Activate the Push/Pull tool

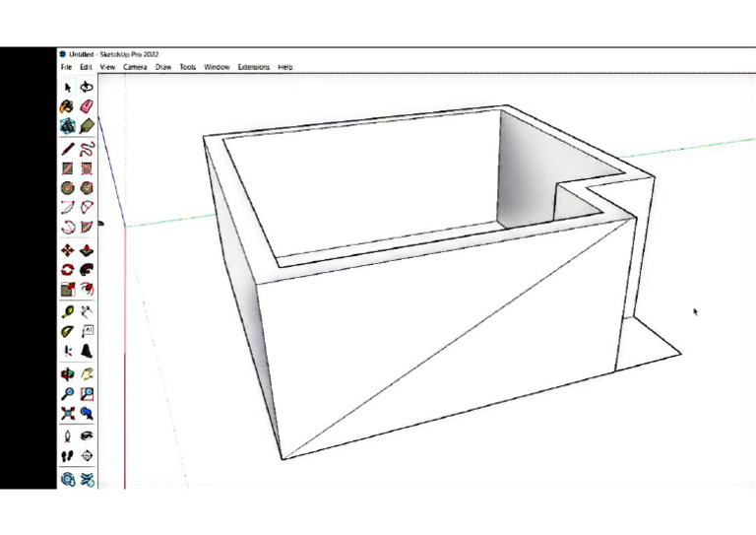(x=87, y=250)
